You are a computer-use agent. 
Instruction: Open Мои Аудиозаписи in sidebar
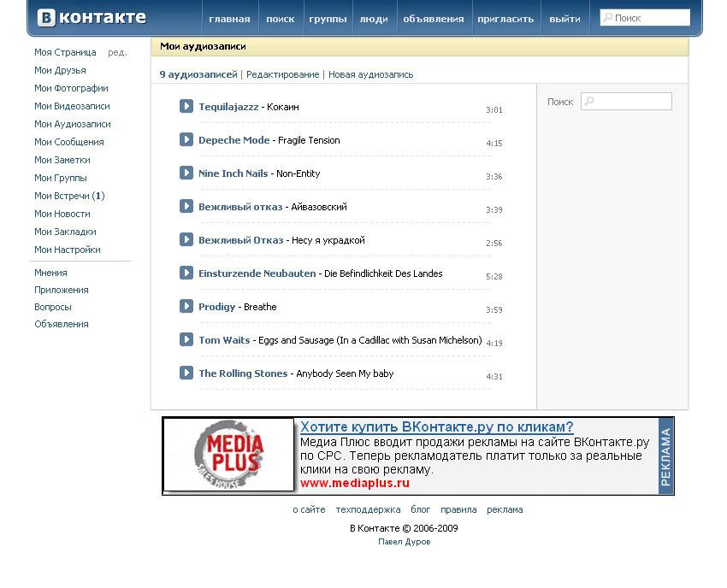click(x=73, y=124)
